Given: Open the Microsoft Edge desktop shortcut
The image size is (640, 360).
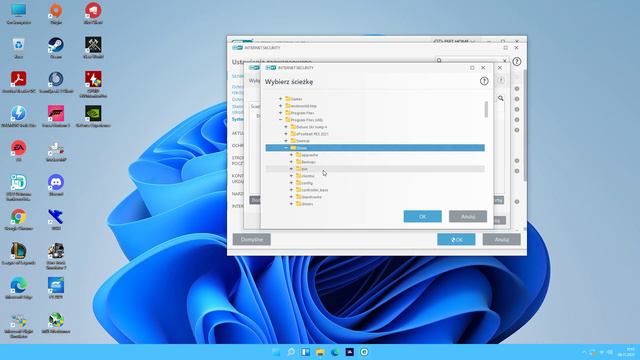Looking at the screenshot, I should (18, 288).
